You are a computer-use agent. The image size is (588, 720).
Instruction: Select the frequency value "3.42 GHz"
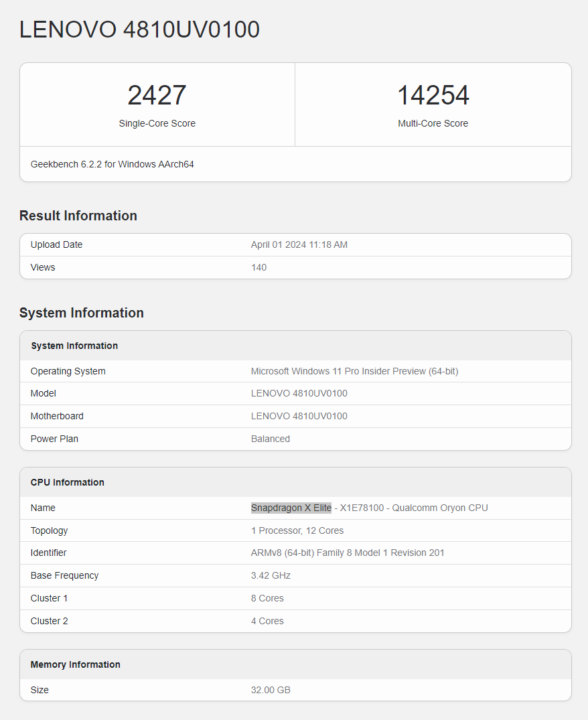(x=271, y=575)
